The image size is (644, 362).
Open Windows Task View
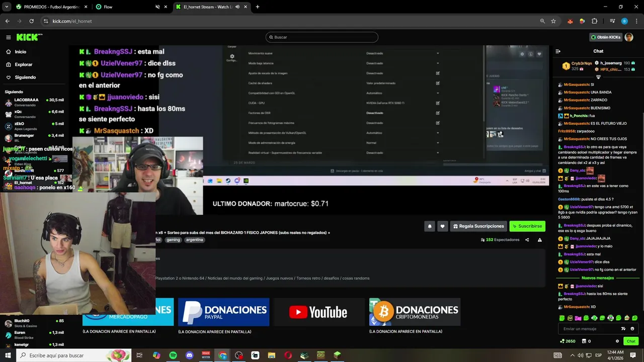click(140, 355)
